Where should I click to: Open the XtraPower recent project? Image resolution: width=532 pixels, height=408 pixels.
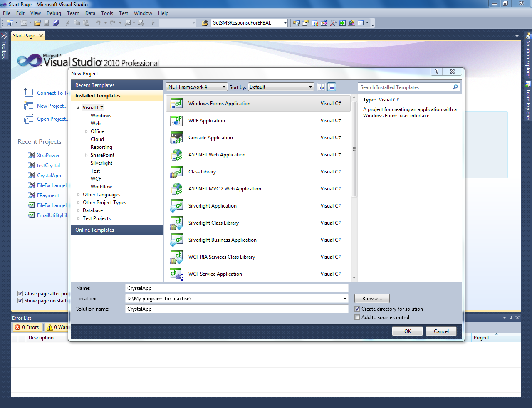point(48,156)
